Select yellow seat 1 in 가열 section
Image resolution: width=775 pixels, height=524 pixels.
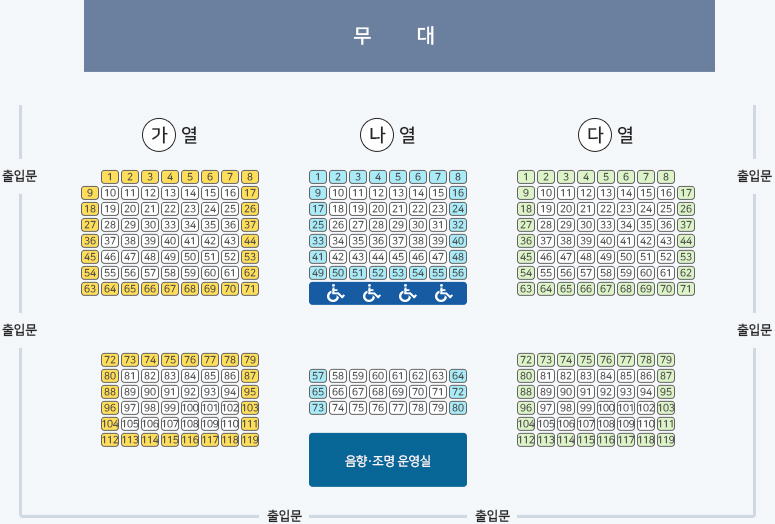tap(110, 177)
